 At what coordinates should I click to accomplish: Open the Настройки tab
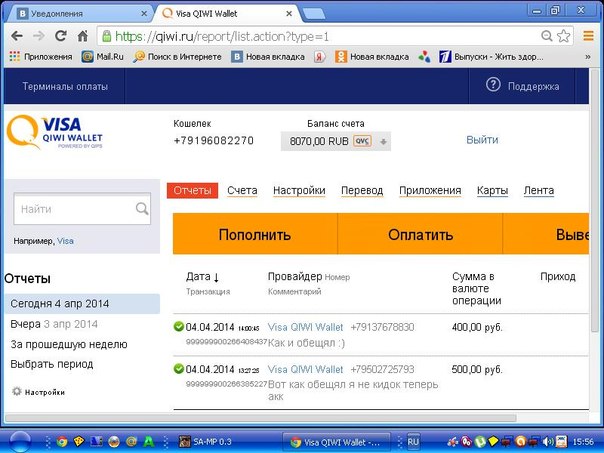[299, 191]
